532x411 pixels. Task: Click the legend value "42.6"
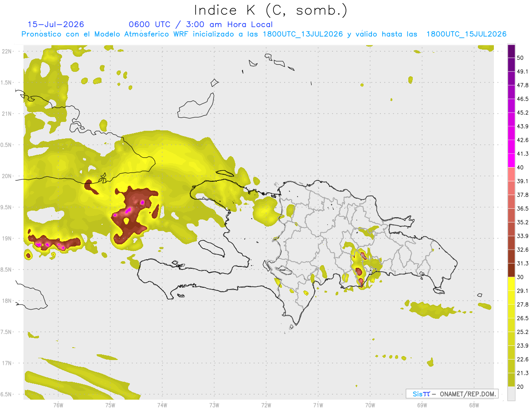coord(523,140)
